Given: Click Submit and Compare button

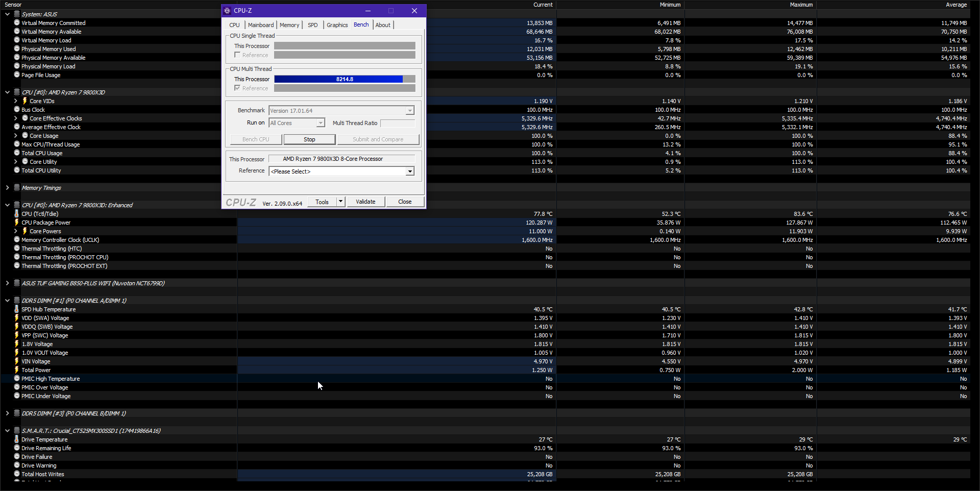Looking at the screenshot, I should (378, 139).
